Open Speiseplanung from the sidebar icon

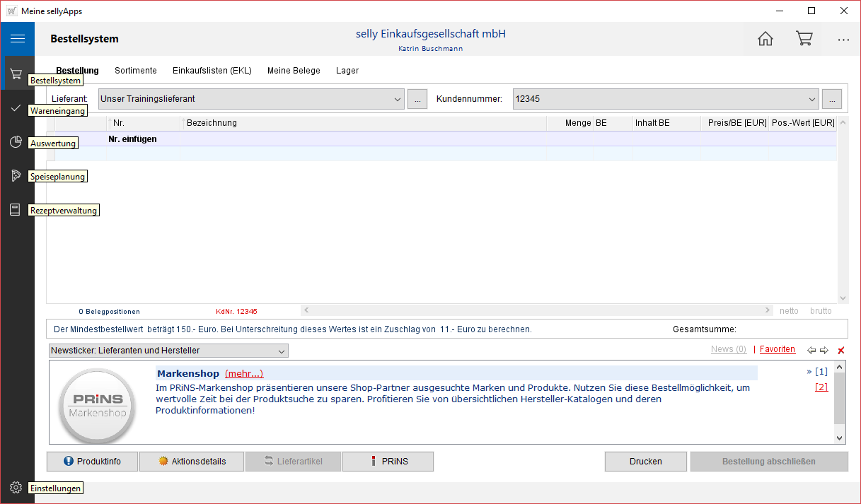[16, 176]
